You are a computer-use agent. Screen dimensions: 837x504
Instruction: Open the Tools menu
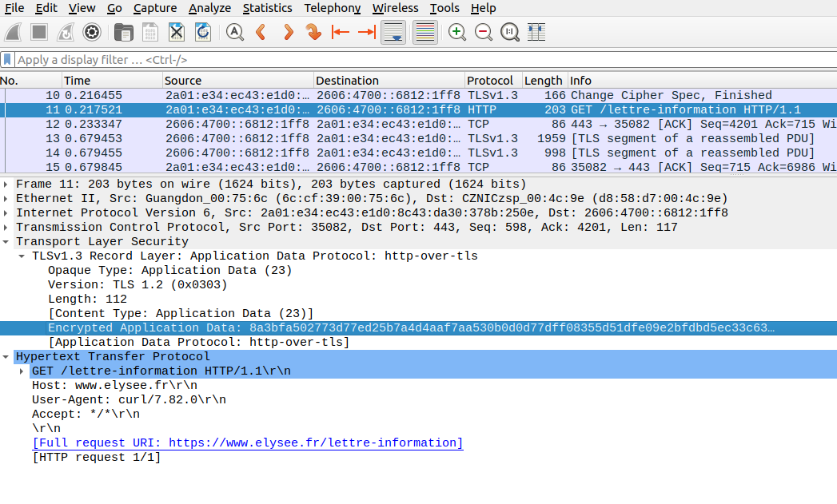tap(444, 8)
